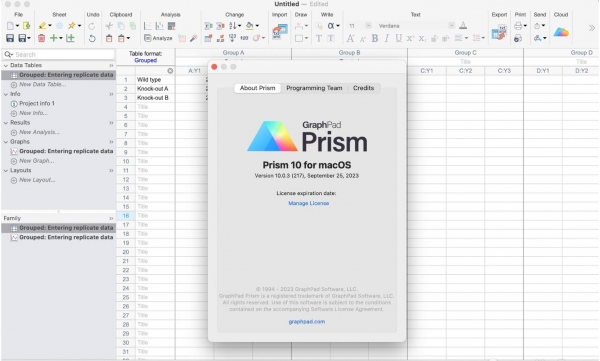
Task: Click the Paste clipboard icon
Action: [x=109, y=38]
